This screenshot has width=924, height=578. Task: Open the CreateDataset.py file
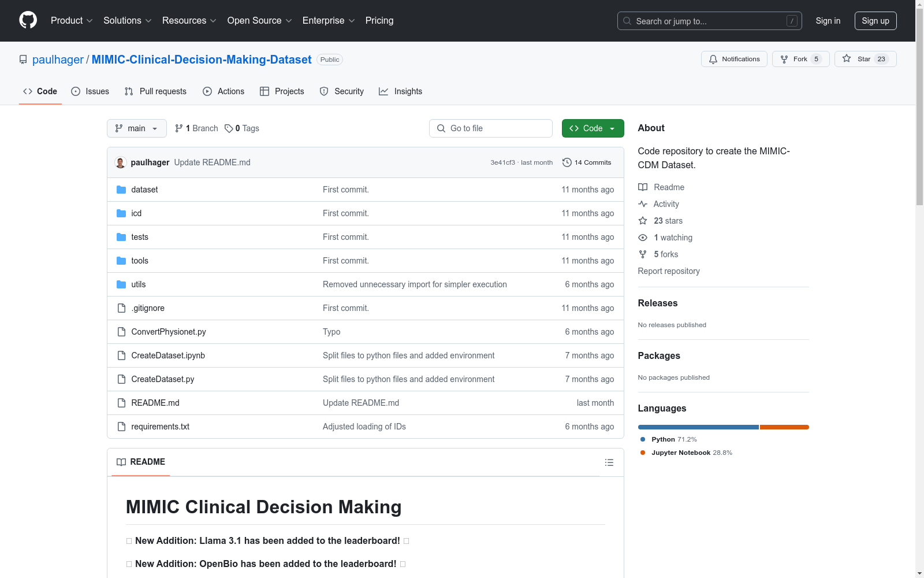point(163,379)
